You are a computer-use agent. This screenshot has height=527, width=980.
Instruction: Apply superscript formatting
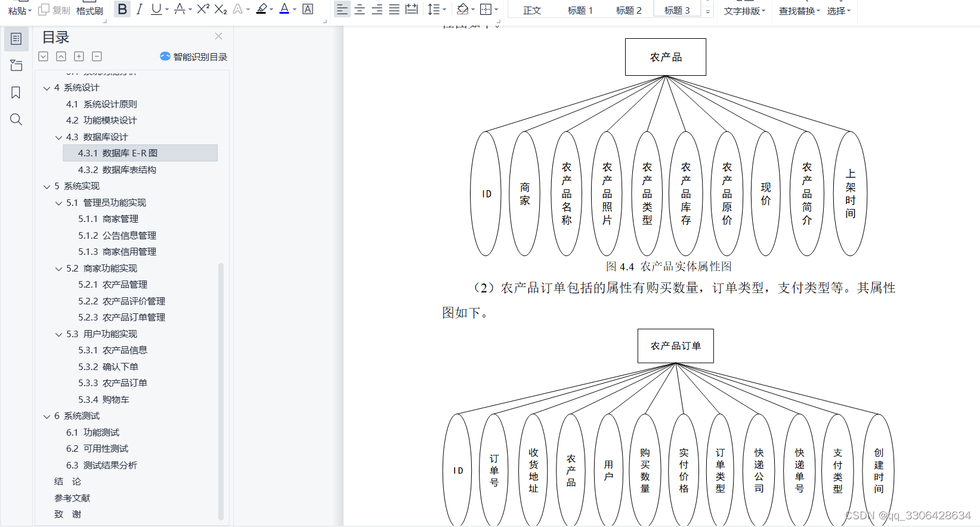pos(203,9)
